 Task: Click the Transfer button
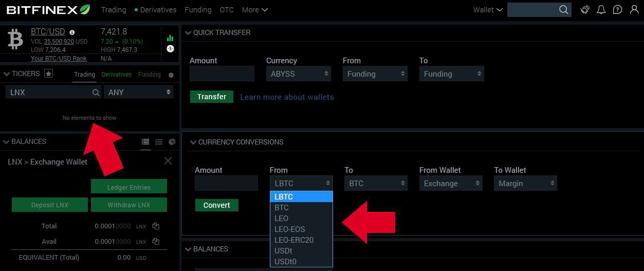point(212,97)
